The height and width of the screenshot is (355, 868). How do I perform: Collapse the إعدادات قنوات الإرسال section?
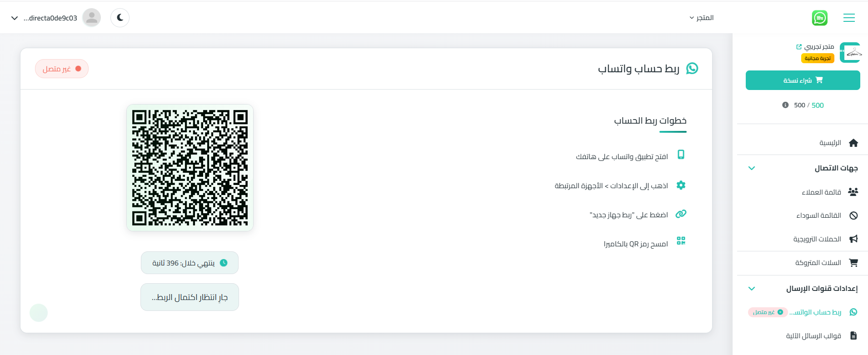752,289
